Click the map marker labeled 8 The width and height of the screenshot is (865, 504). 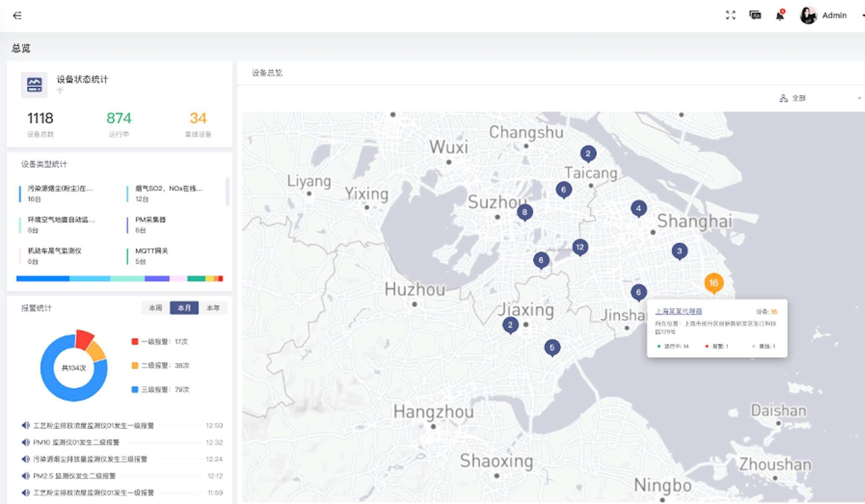click(x=524, y=212)
